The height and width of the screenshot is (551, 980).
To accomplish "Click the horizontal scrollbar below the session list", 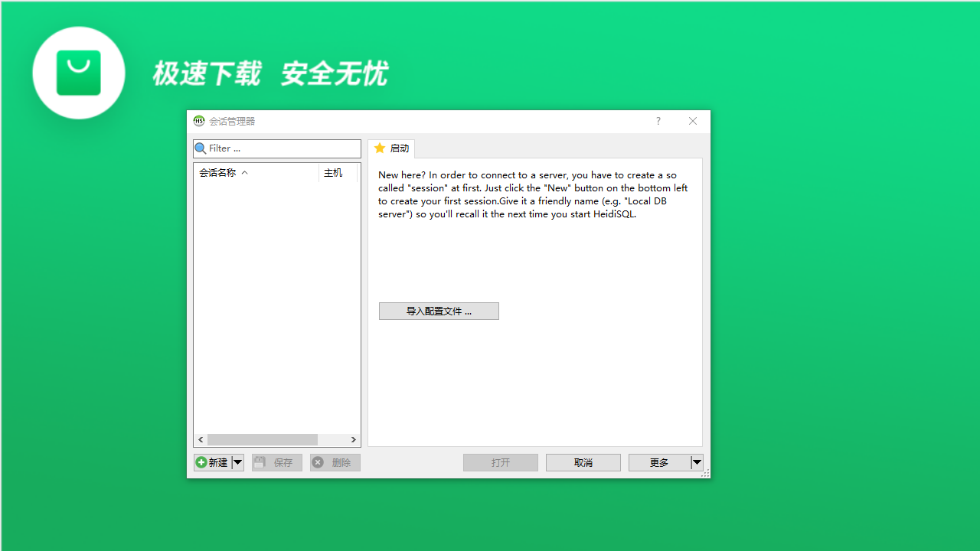I will click(264, 439).
